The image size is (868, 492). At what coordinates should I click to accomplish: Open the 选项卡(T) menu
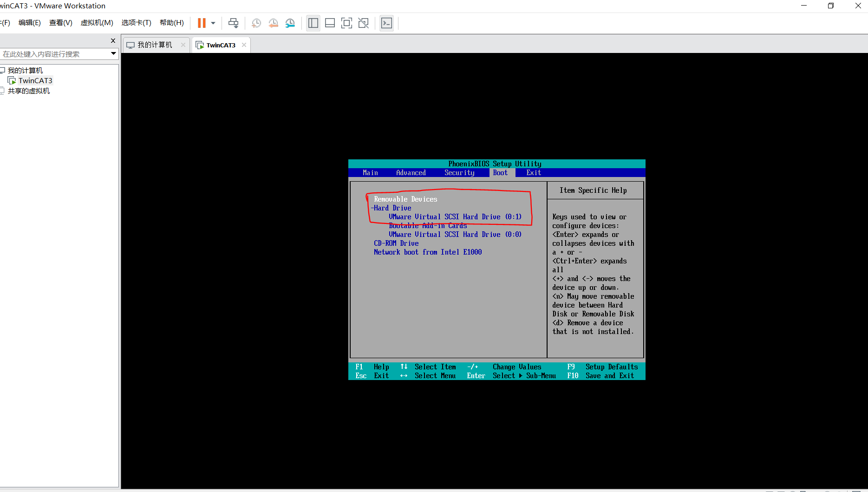[137, 23]
